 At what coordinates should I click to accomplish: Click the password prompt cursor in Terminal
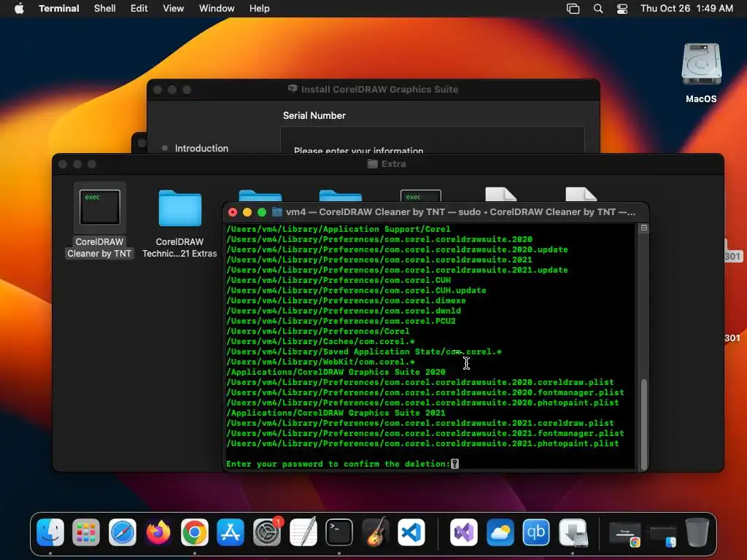455,464
